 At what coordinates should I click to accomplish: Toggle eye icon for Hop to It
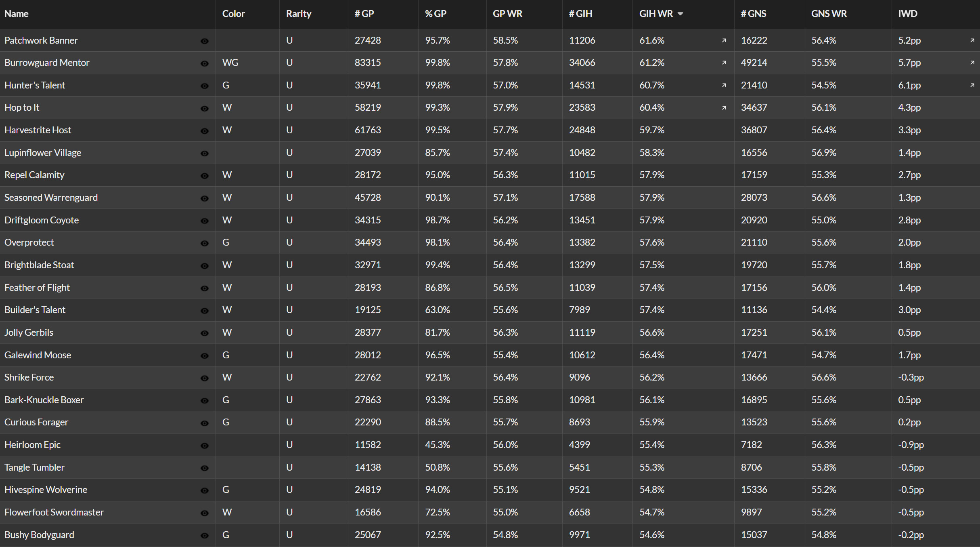click(x=205, y=108)
